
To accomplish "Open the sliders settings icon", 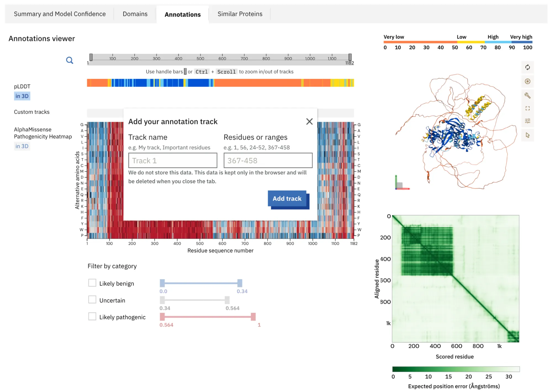I will point(527,121).
